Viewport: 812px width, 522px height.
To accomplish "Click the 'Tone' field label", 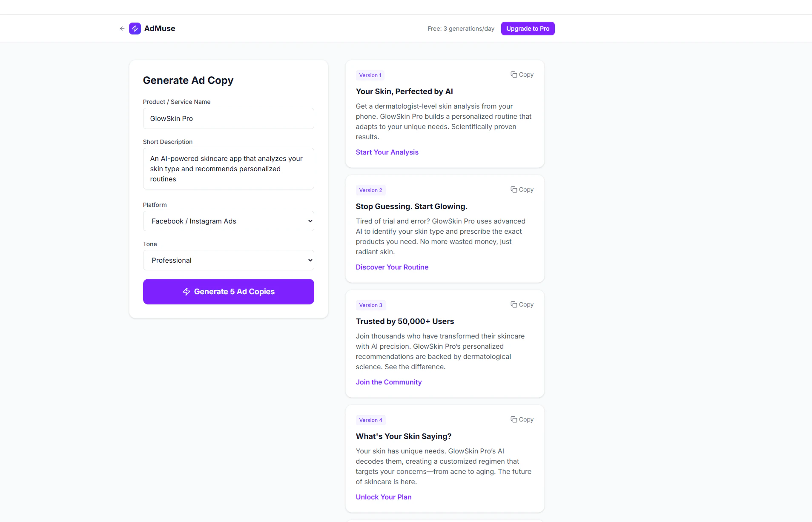I will tap(150, 244).
